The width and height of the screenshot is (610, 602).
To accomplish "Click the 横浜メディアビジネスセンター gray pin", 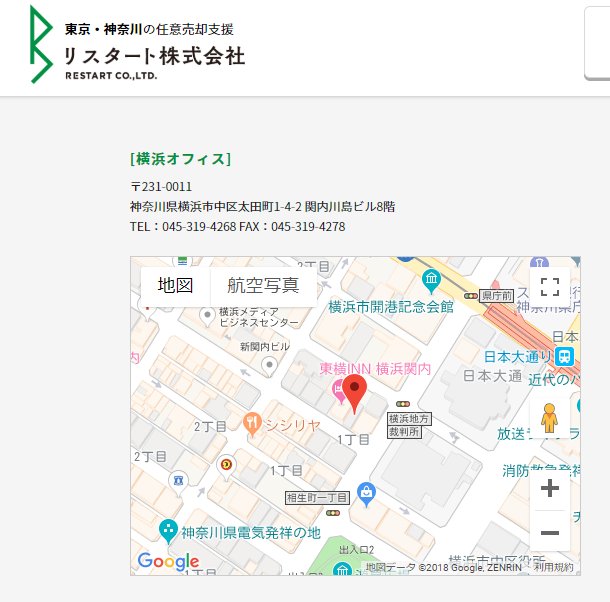I will tap(207, 316).
